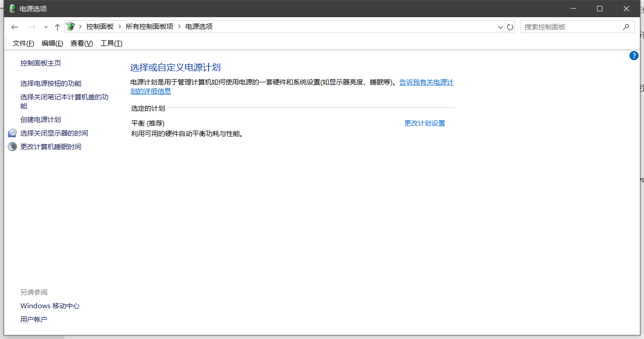Open the 编辑(E) menu
The width and height of the screenshot is (644, 339).
coord(52,43)
